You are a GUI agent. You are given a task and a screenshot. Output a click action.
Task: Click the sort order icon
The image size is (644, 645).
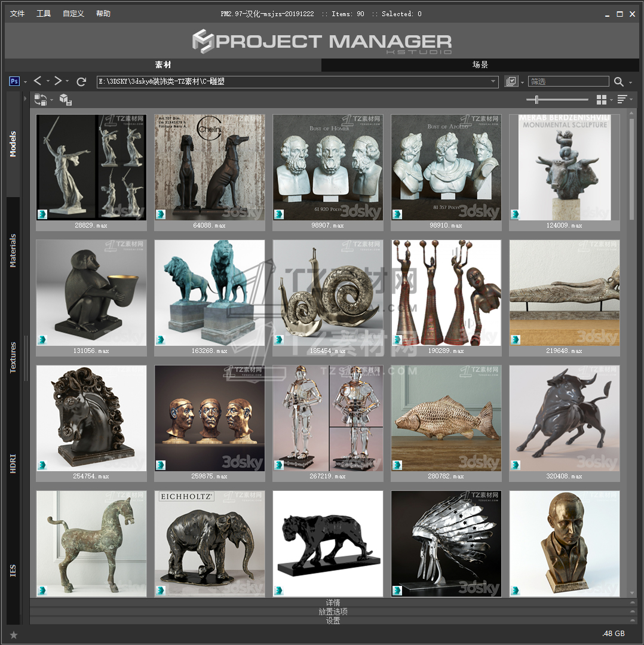coord(622,100)
